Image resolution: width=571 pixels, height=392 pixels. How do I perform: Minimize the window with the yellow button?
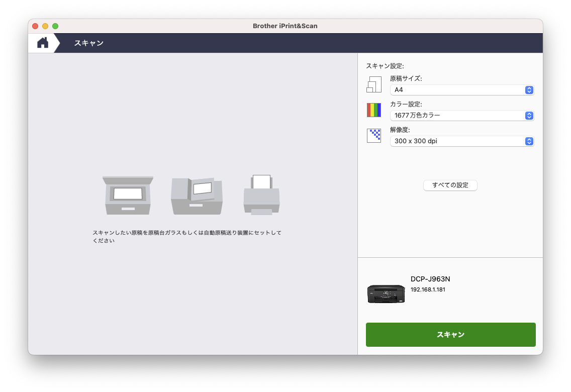(45, 26)
